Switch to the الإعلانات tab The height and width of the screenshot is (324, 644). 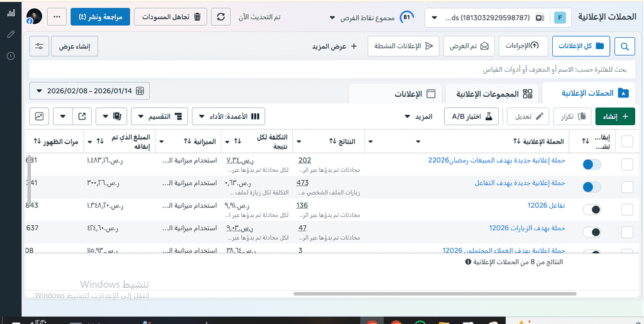[395, 94]
